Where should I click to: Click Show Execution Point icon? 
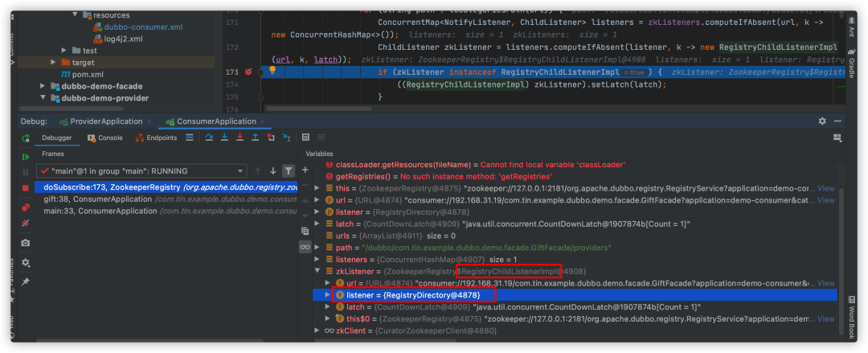190,138
